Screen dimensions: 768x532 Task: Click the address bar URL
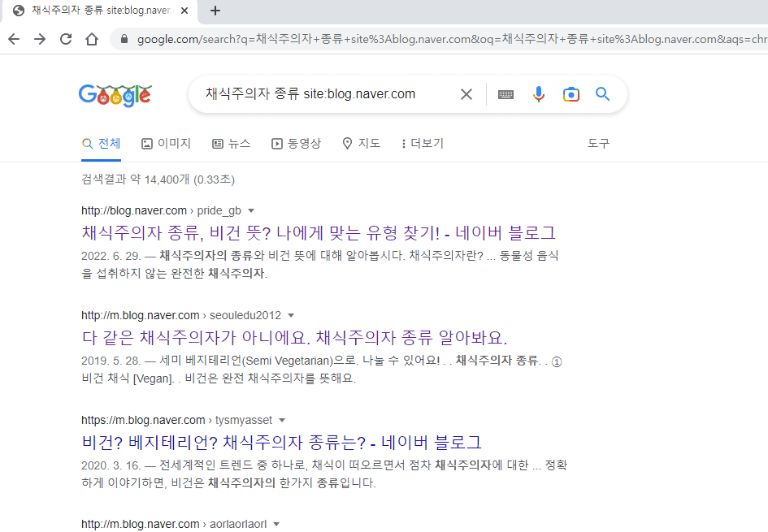point(450,39)
